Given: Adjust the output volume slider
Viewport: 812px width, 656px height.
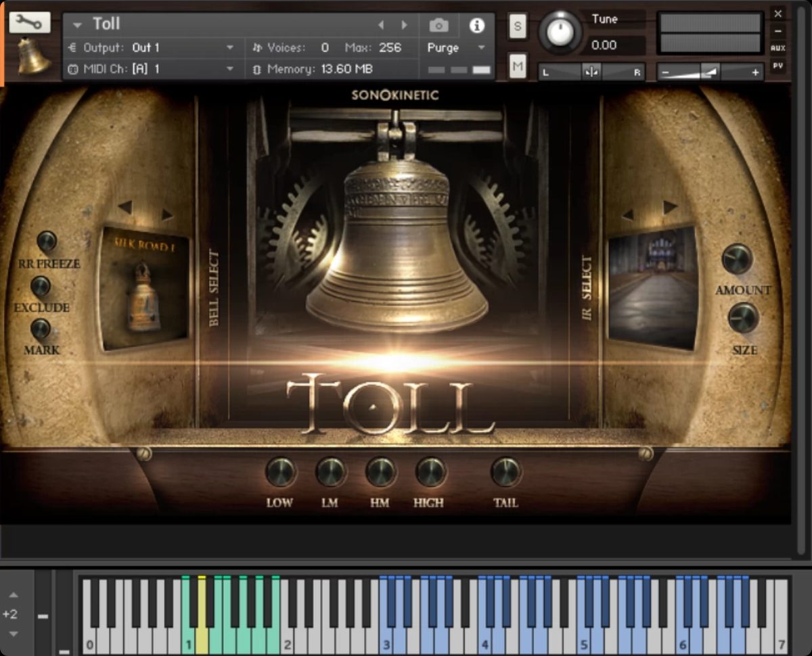Looking at the screenshot, I should [x=710, y=72].
